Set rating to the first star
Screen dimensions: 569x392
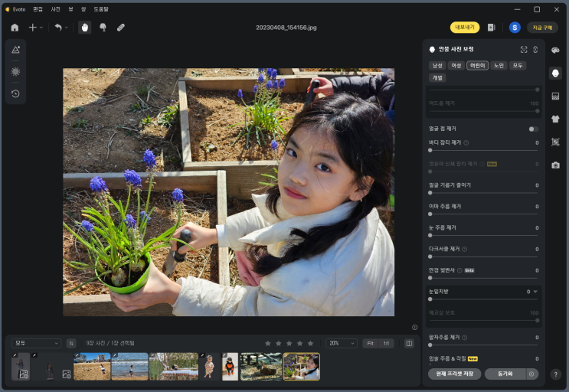click(x=268, y=343)
